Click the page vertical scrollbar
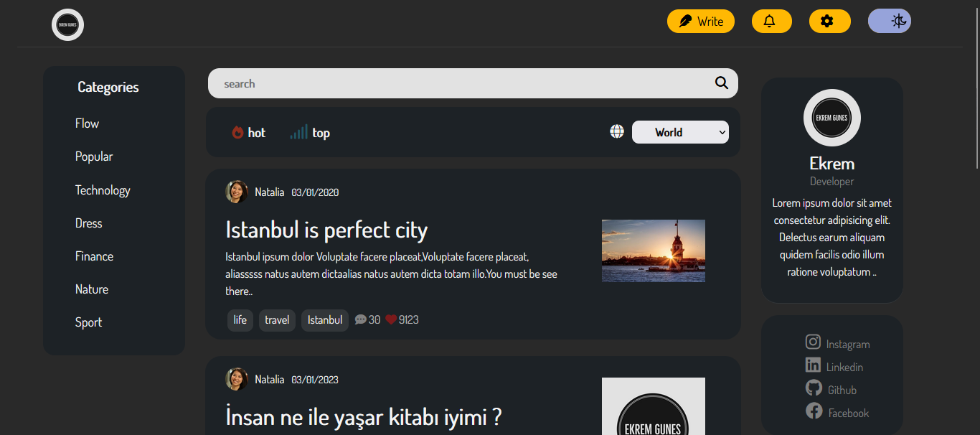980x435 pixels. (976, 86)
